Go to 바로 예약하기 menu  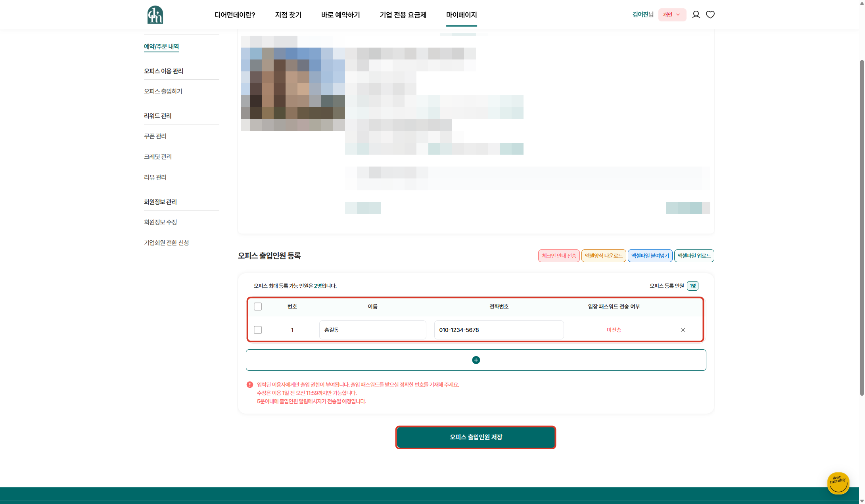340,15
